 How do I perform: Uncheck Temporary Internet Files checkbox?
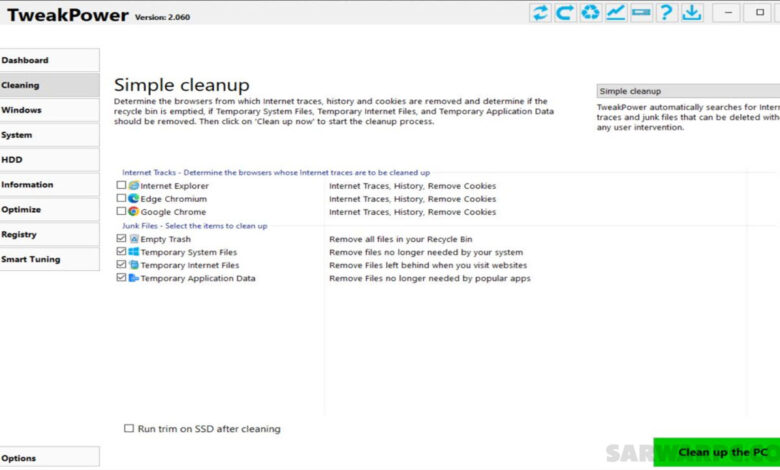coord(121,264)
